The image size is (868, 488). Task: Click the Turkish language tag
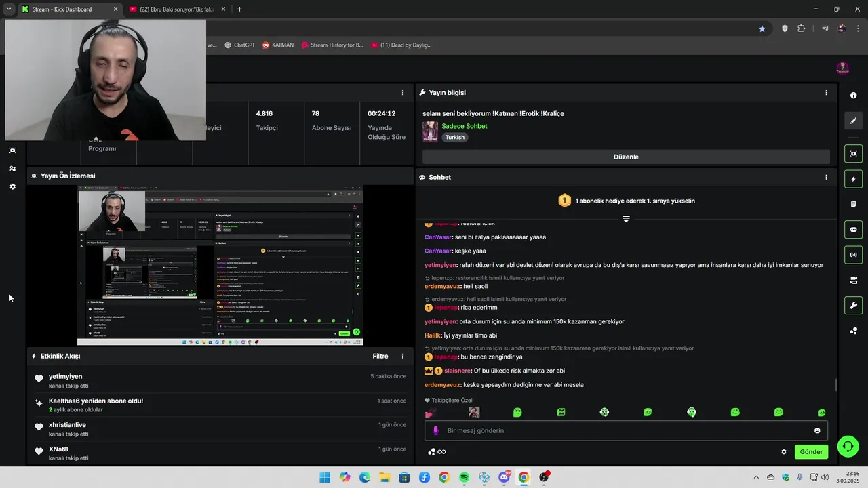pos(455,138)
